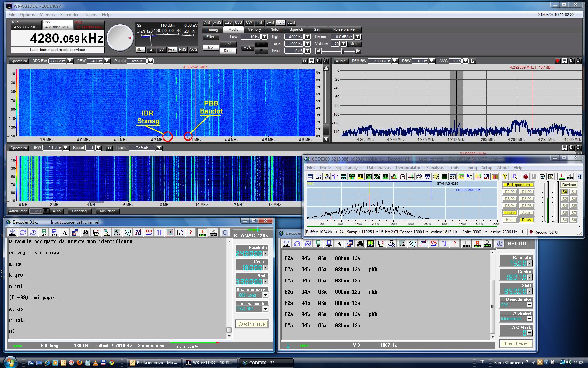Switch to LSB demodulation mode

228,22
